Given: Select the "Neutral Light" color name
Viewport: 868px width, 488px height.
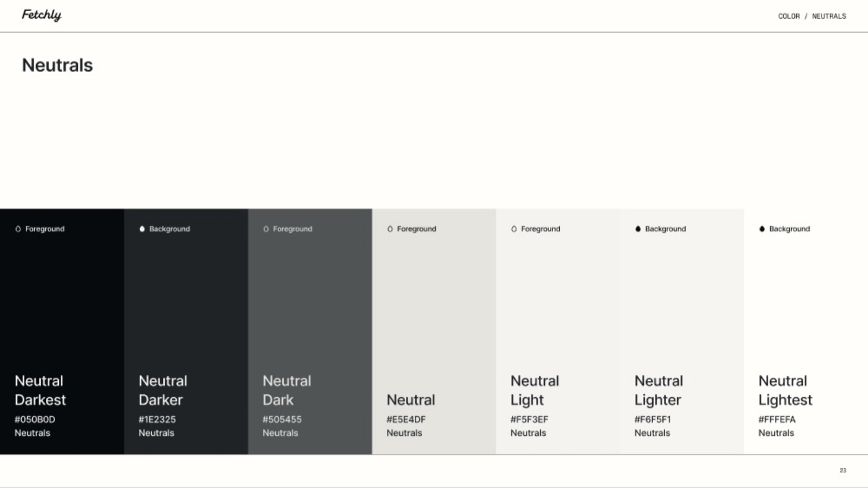Looking at the screenshot, I should click(x=535, y=390).
